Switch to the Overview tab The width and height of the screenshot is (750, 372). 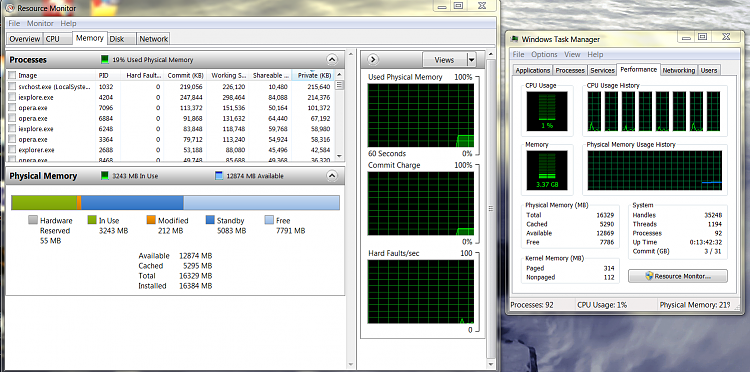(25, 39)
